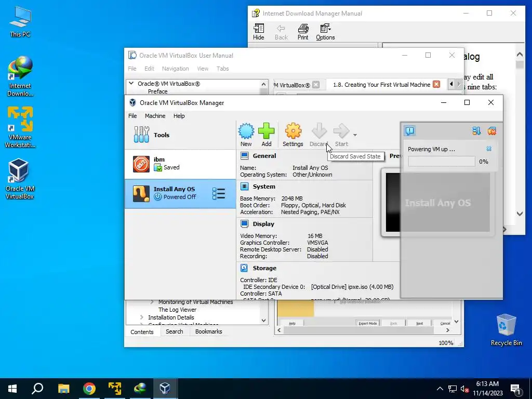
Task: Click the Display section icon
Action: pos(244,223)
